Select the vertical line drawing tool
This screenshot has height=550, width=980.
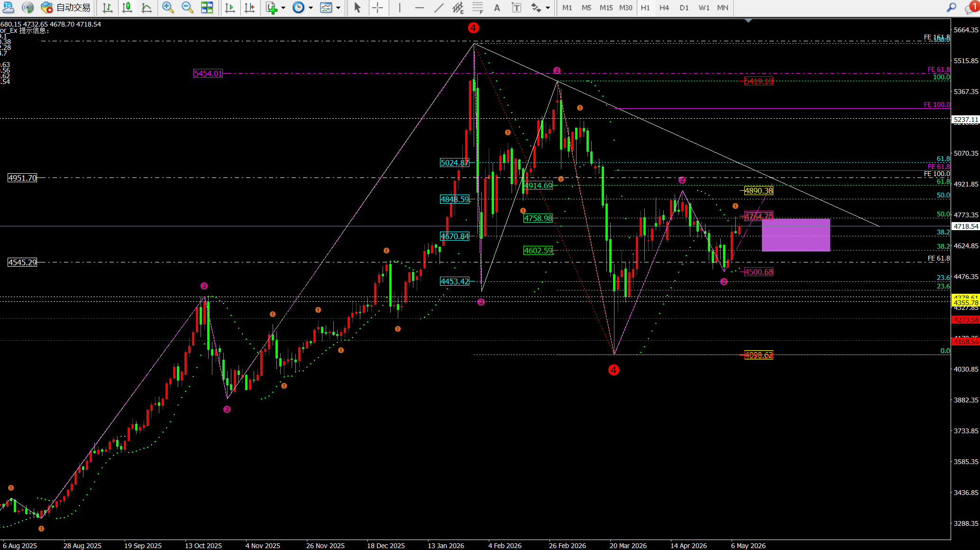pyautogui.click(x=400, y=8)
